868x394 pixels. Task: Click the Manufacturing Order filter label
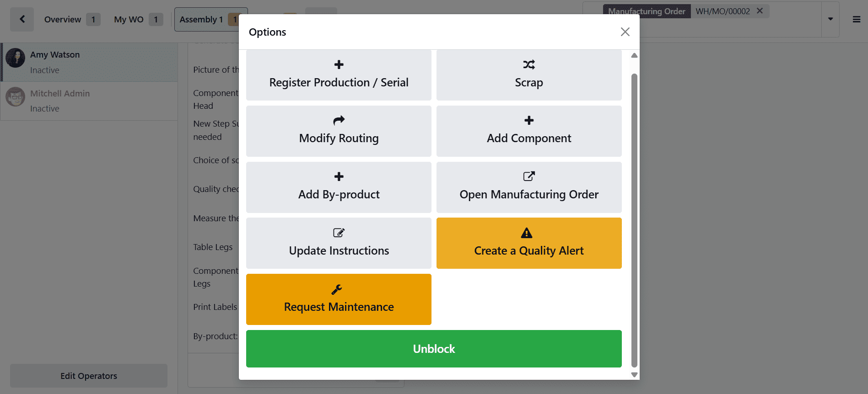[x=647, y=11]
